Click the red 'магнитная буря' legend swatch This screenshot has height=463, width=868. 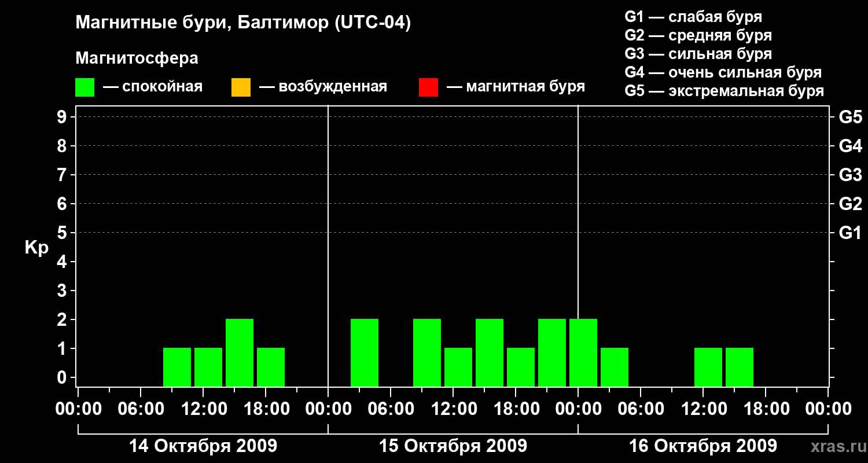(428, 87)
